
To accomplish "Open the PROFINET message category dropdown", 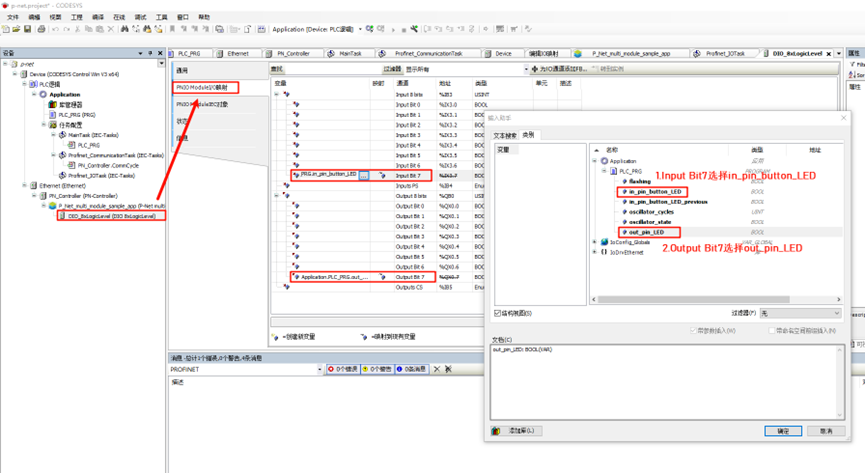I will pos(318,369).
